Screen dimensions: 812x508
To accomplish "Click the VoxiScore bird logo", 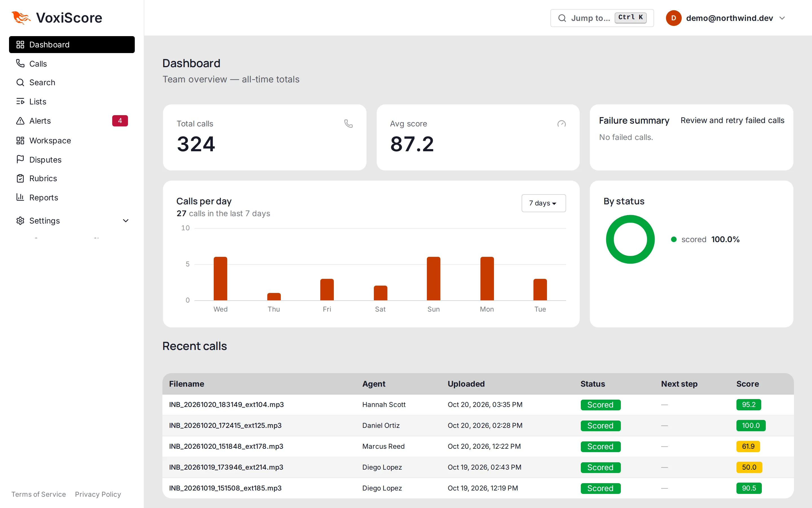I will coord(21,18).
